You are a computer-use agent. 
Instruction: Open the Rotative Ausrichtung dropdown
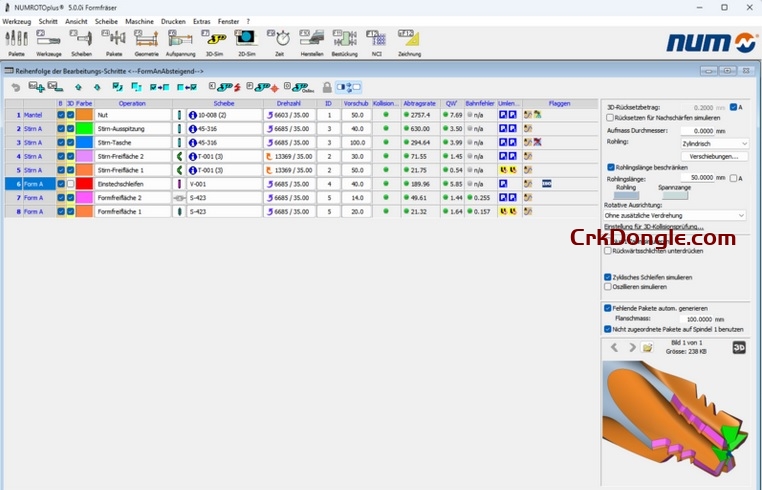(675, 215)
